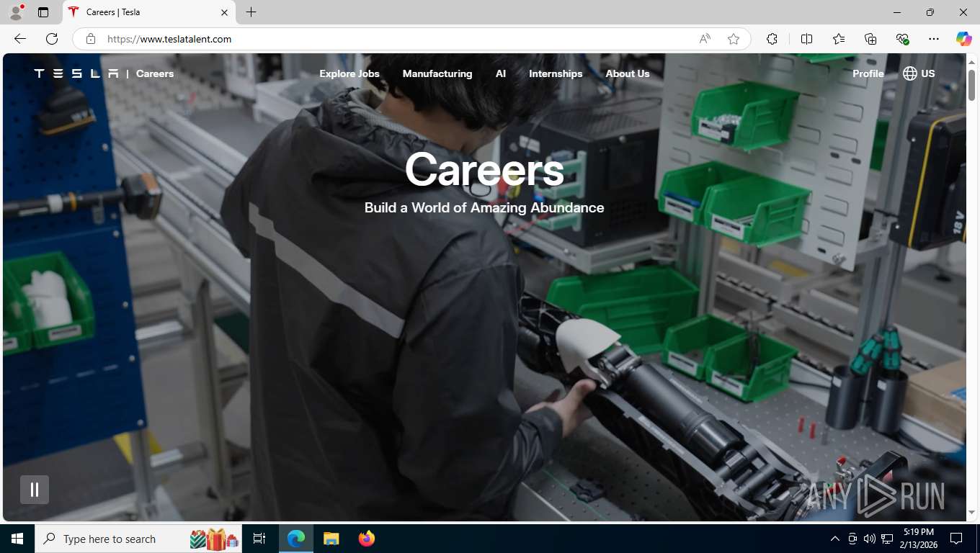This screenshot has height=553, width=980.
Task: Open the Internships navigation item
Action: coord(556,73)
